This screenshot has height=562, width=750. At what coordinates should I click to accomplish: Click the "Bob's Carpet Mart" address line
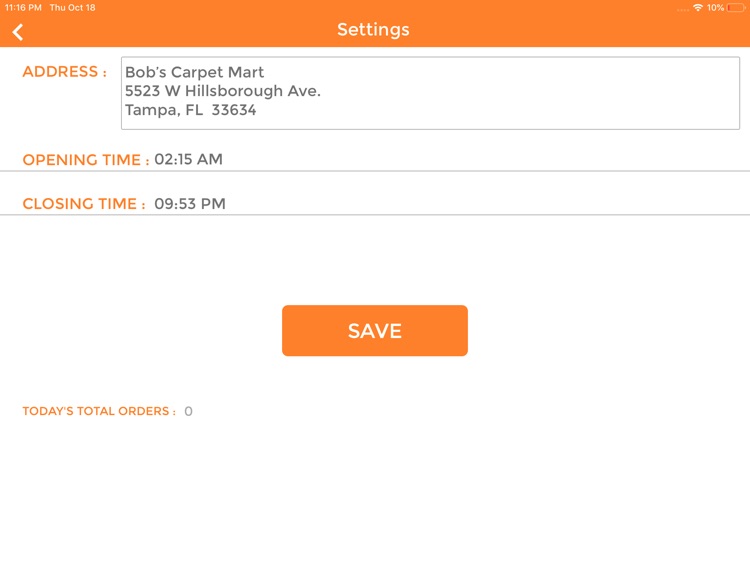(195, 73)
